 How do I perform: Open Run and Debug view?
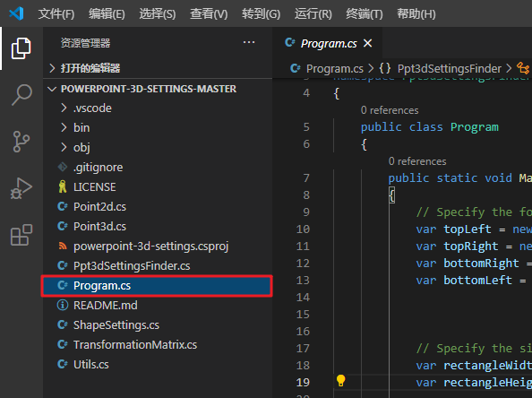(x=21, y=188)
